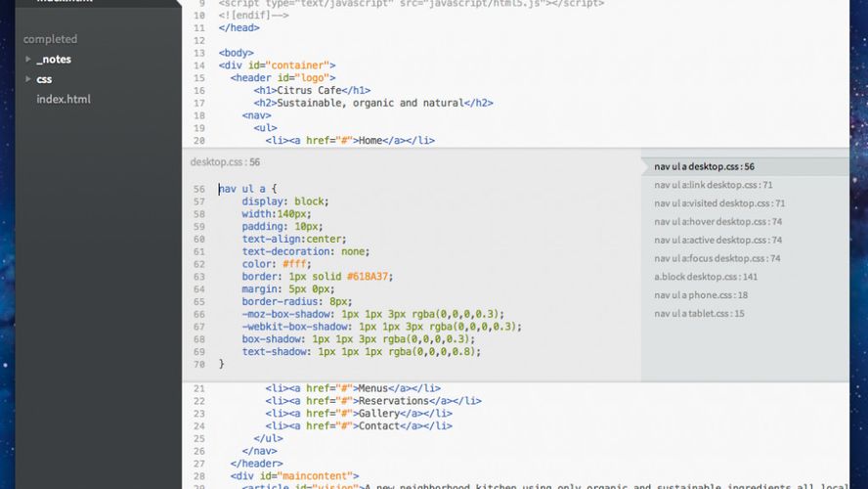Expand the _notes folder disclosure triangle

coord(27,59)
